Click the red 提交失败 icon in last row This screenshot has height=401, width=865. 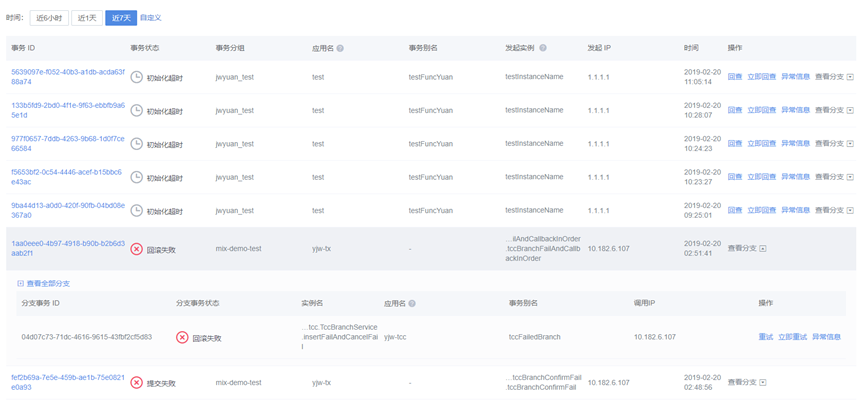pos(137,383)
